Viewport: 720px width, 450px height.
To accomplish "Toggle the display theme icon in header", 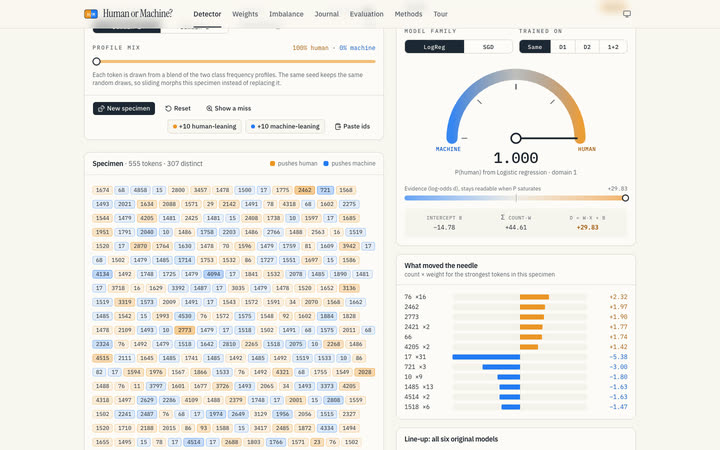I will (x=626, y=14).
